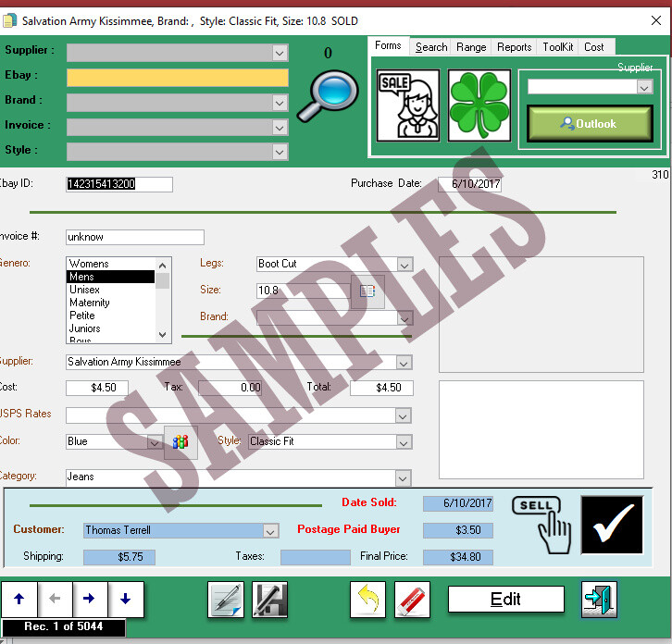Screen dimensions: 672x644
Task: Switch to the Forms tab
Action: [388, 45]
